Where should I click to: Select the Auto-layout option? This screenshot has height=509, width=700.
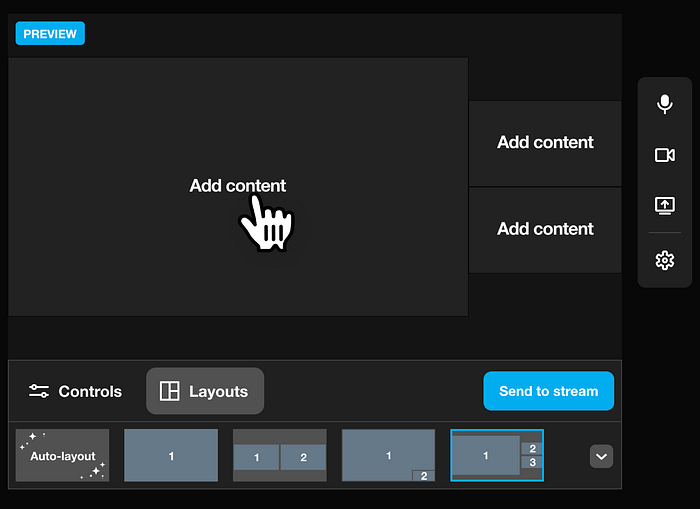[x=62, y=455]
